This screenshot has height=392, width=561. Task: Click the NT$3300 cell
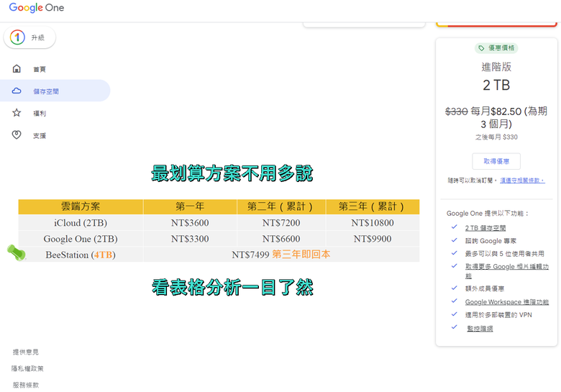pyautogui.click(x=190, y=239)
